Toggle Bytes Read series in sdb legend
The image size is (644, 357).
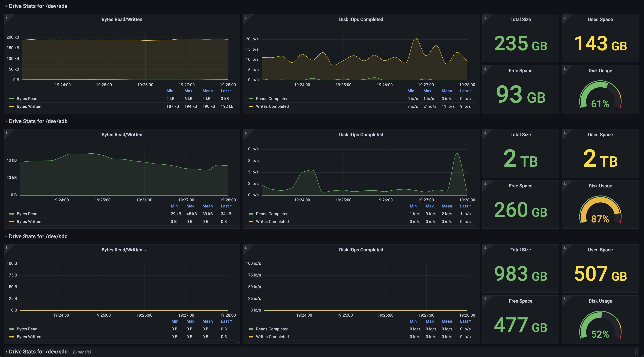pyautogui.click(x=27, y=214)
